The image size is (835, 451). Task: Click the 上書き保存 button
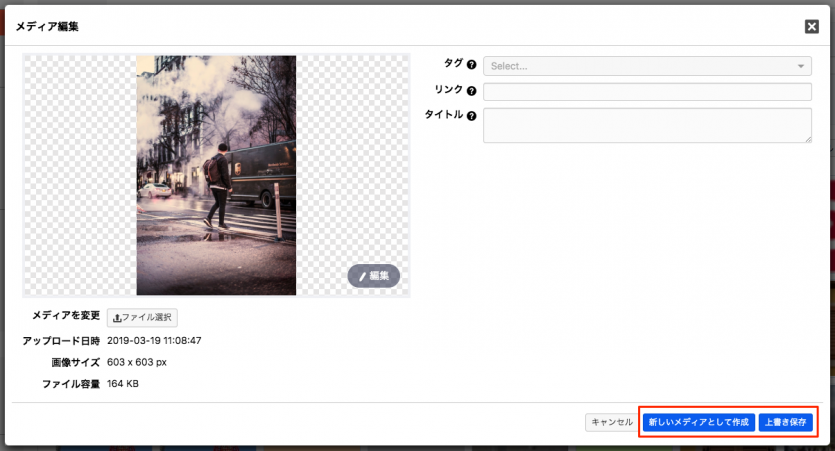coord(785,422)
